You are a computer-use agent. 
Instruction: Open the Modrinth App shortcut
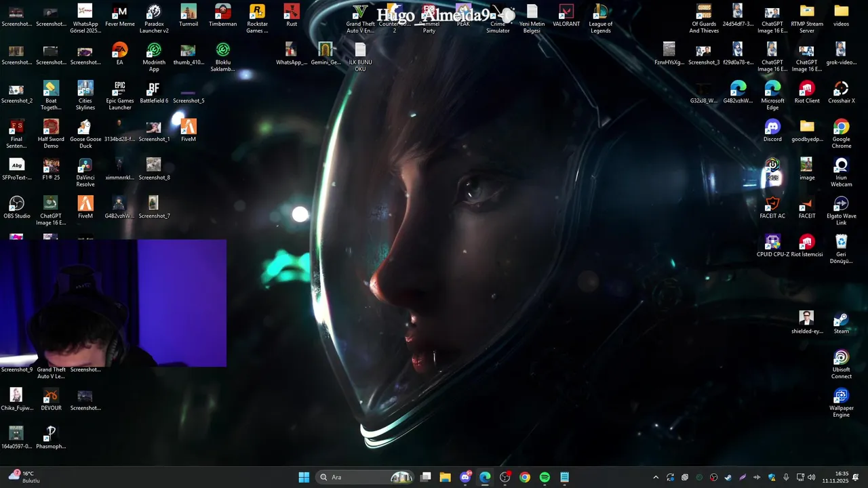154,57
